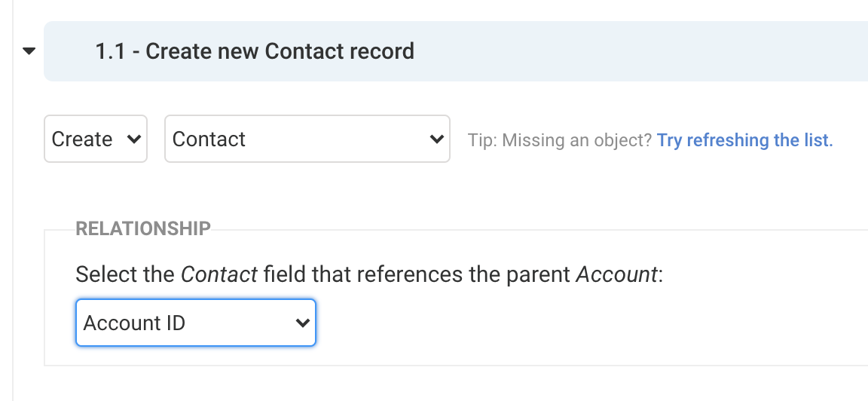
Task: Click the 'Create' text inside the action select
Action: point(81,139)
